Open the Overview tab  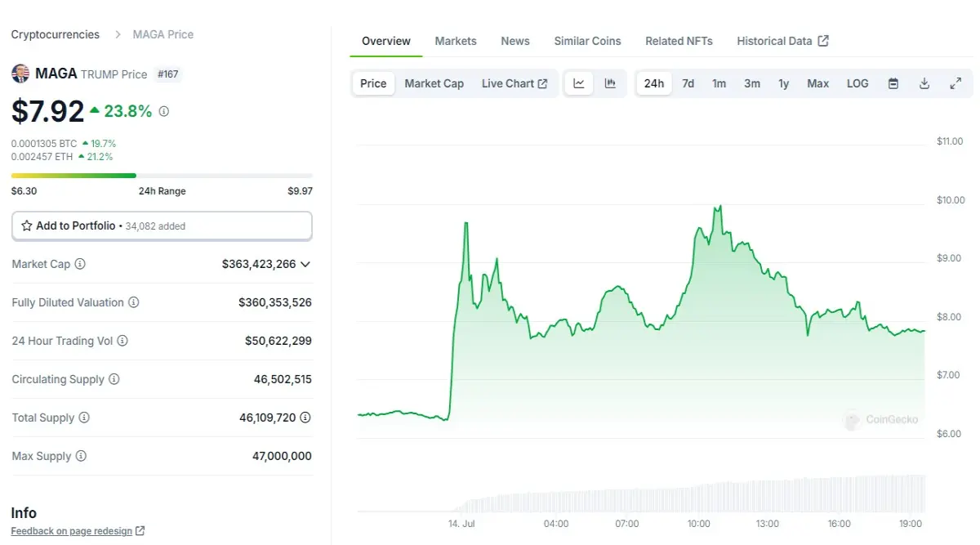tap(386, 41)
